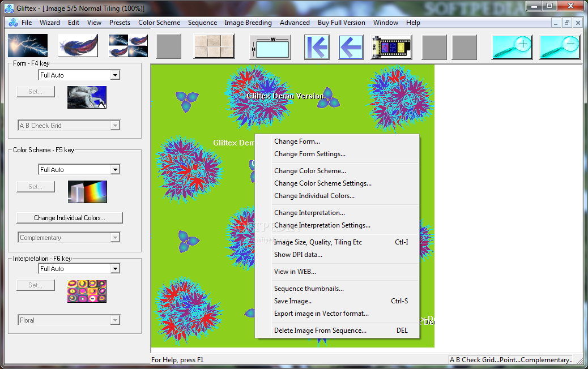This screenshot has height=369, width=588.
Task: Choose Change Form Settings... menu entry
Action: coord(336,154)
